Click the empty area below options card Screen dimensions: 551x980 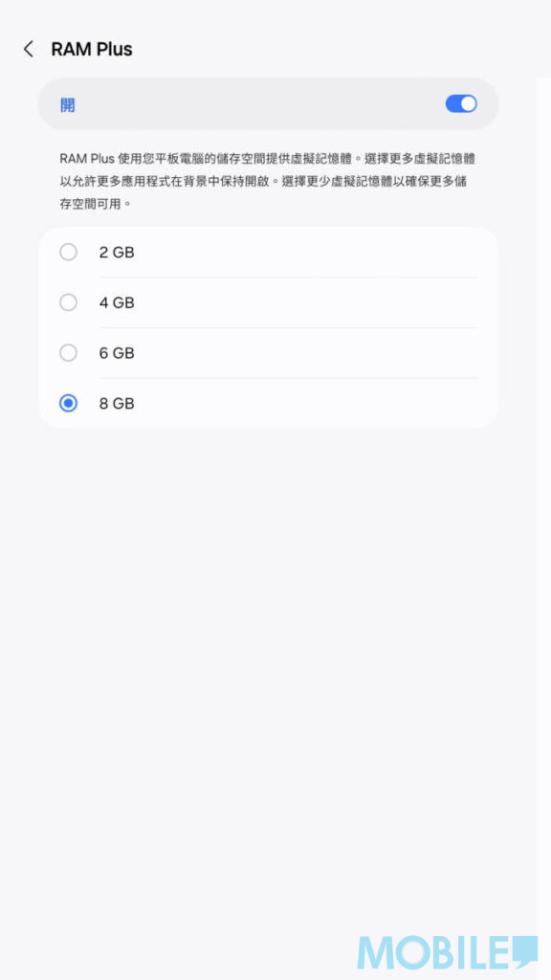[269, 657]
